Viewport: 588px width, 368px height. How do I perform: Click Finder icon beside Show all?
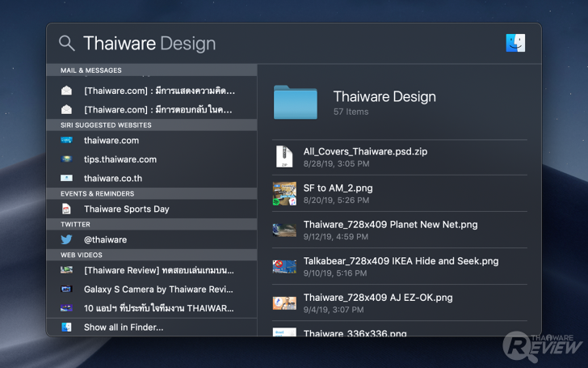[66, 327]
